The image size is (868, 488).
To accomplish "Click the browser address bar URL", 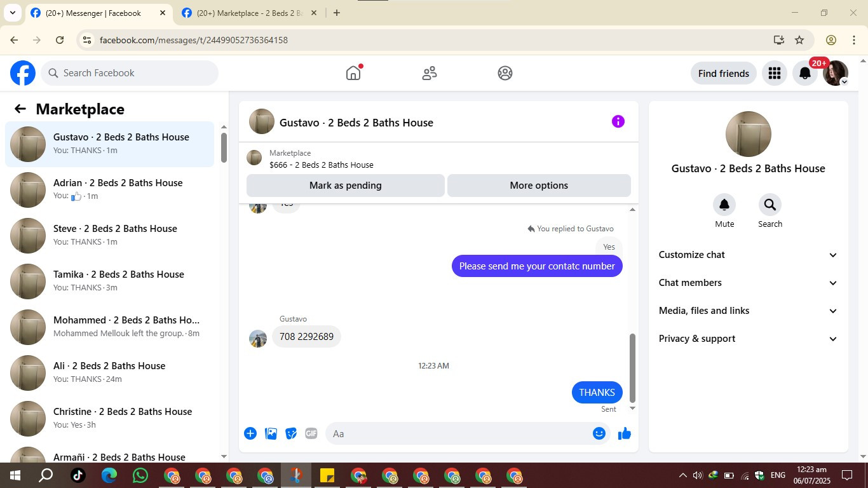I will click(x=194, y=40).
